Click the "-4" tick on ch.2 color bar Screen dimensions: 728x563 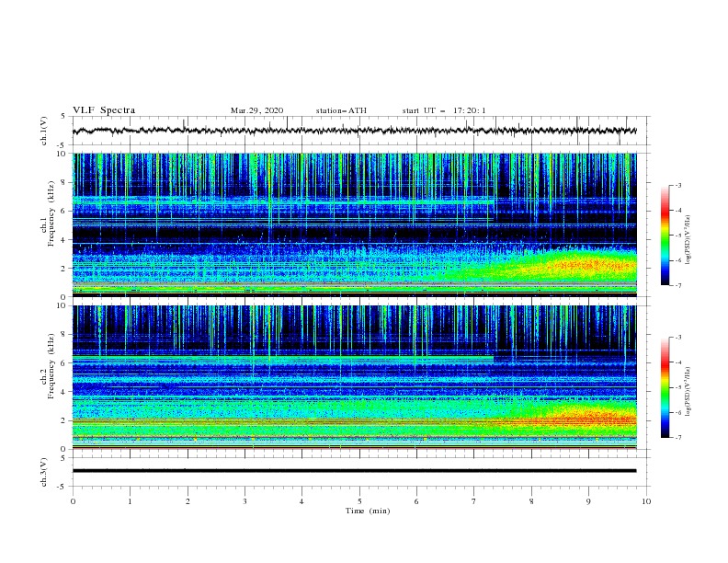[x=677, y=362]
